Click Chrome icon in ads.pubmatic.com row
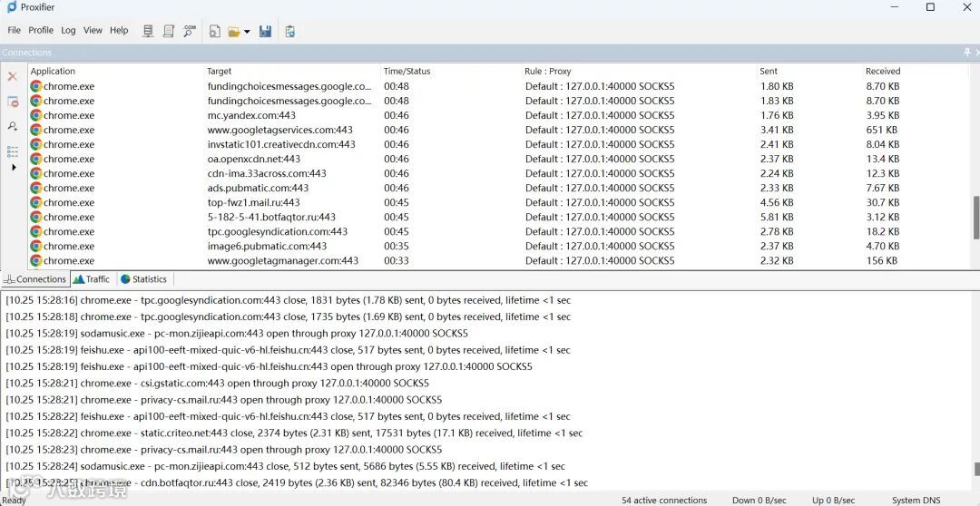Screen dimensions: 980x506 pos(36,188)
